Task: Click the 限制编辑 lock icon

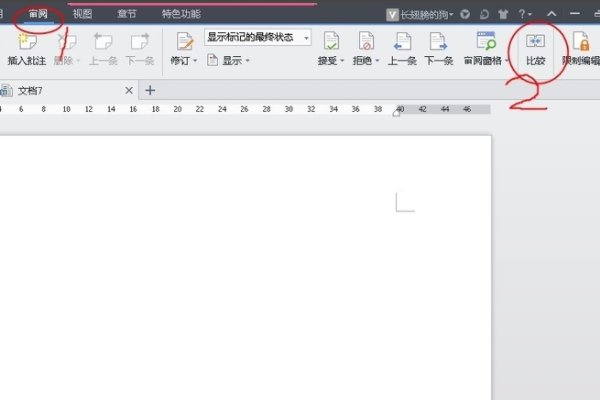Action: tap(581, 41)
